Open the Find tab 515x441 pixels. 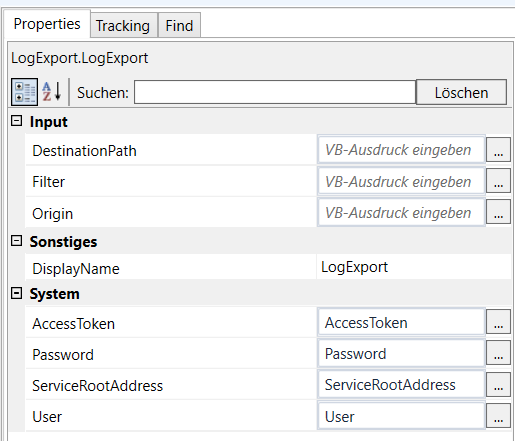[179, 25]
